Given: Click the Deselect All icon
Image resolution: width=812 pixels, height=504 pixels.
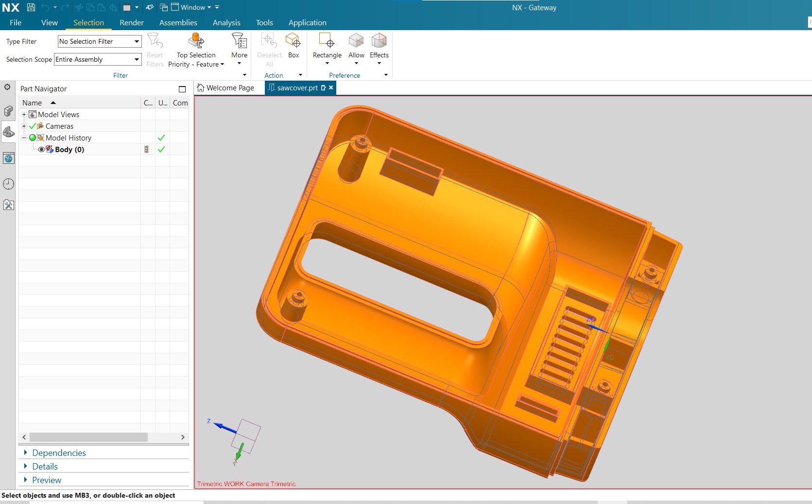Looking at the screenshot, I should click(269, 40).
